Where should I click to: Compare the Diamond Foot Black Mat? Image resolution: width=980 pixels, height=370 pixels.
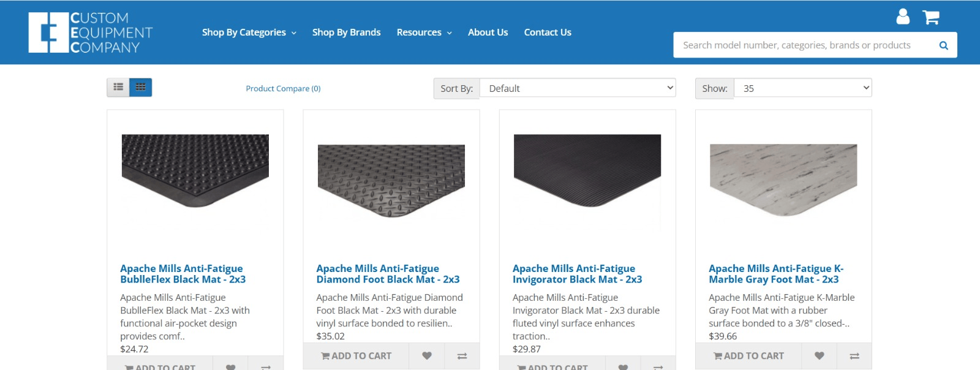click(x=462, y=356)
